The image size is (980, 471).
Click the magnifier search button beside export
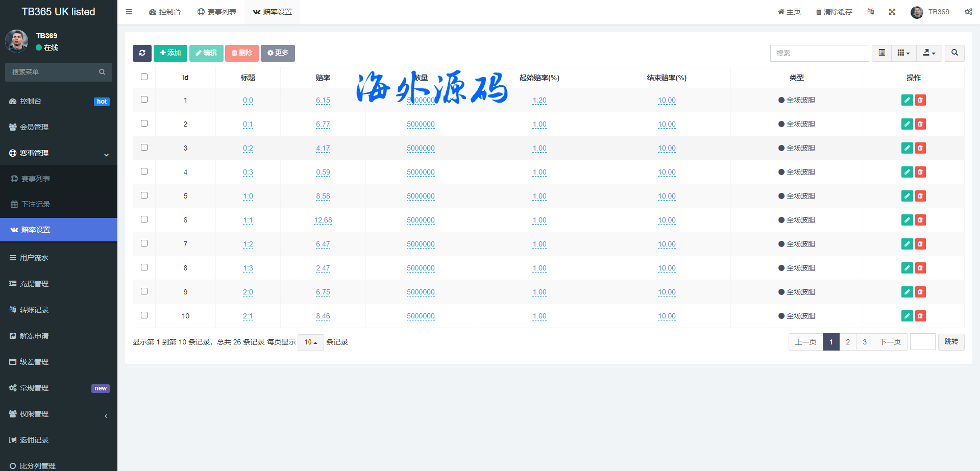click(954, 53)
